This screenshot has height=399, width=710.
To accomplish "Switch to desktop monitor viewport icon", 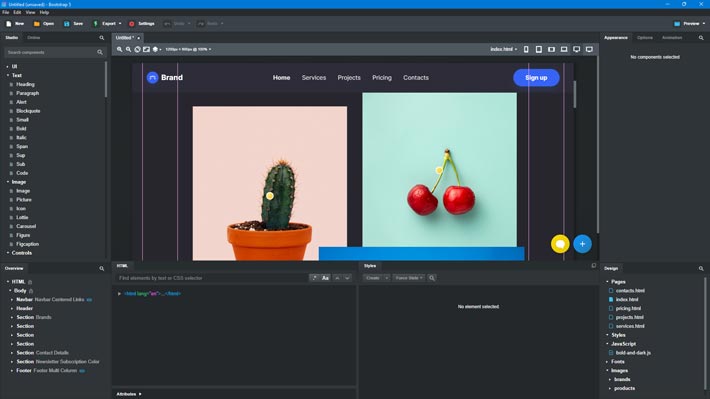I will coord(576,49).
